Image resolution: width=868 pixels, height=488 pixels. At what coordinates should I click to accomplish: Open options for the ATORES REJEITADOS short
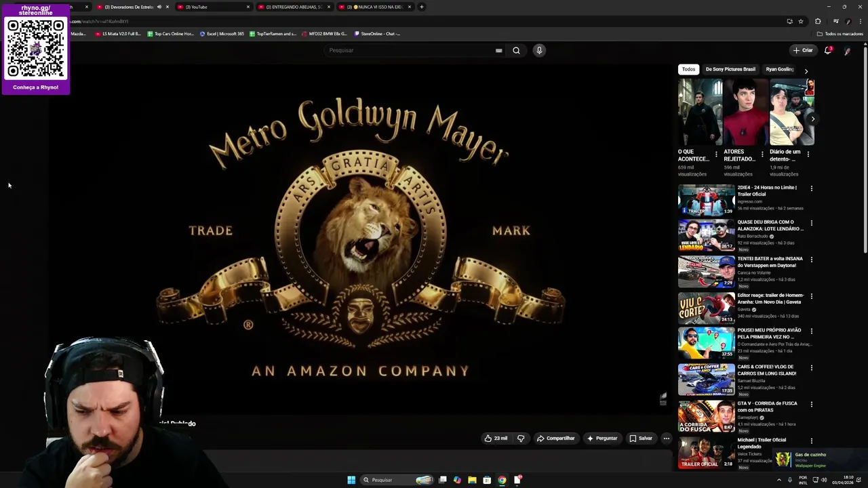click(762, 154)
